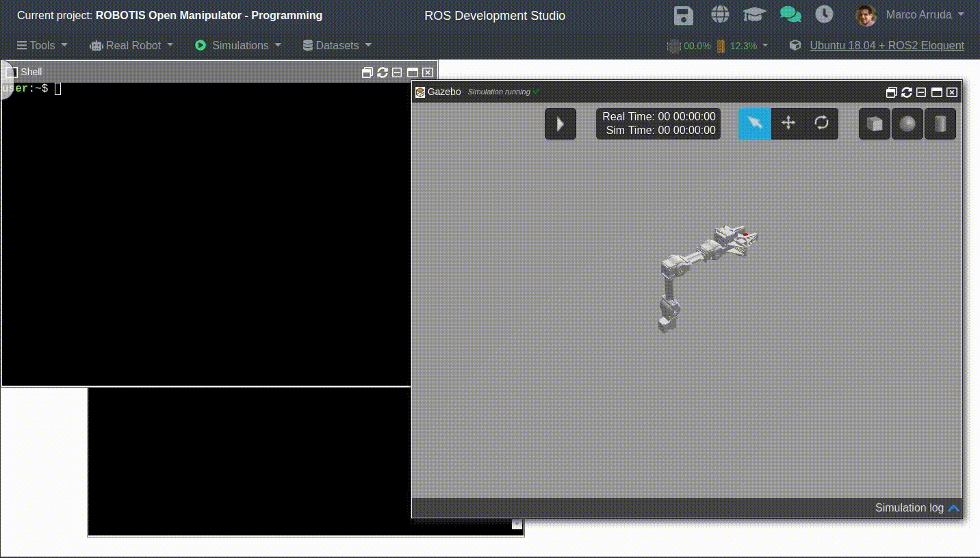Click the Ubuntu 18.04 + ROS2 Eloquent link
Image resolution: width=980 pixels, height=558 pixels.
[886, 45]
